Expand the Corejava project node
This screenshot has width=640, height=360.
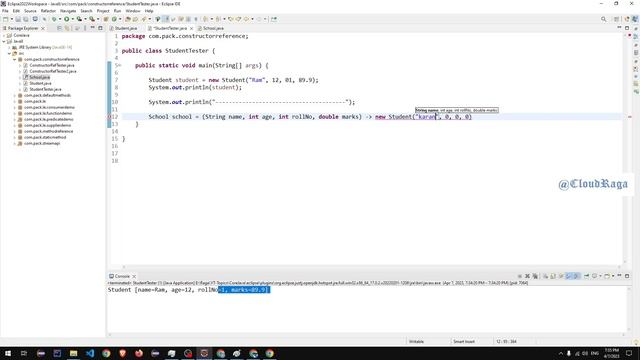click(4, 36)
